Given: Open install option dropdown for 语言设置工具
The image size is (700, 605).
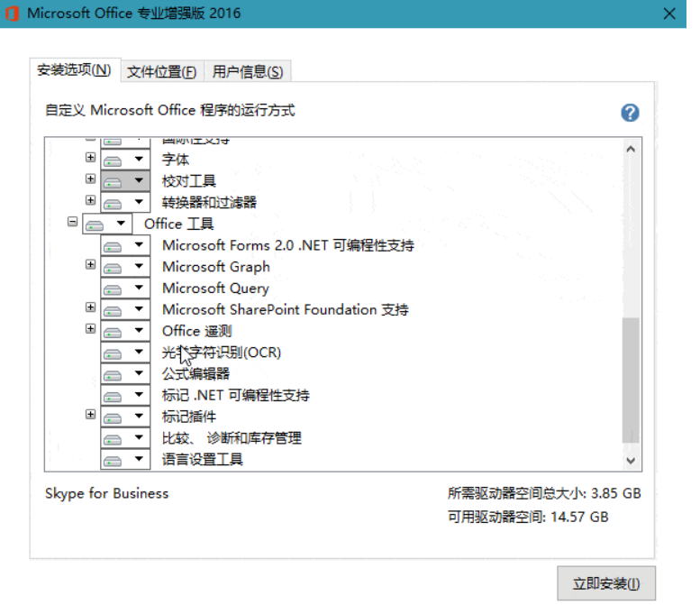Looking at the screenshot, I should (x=125, y=460).
